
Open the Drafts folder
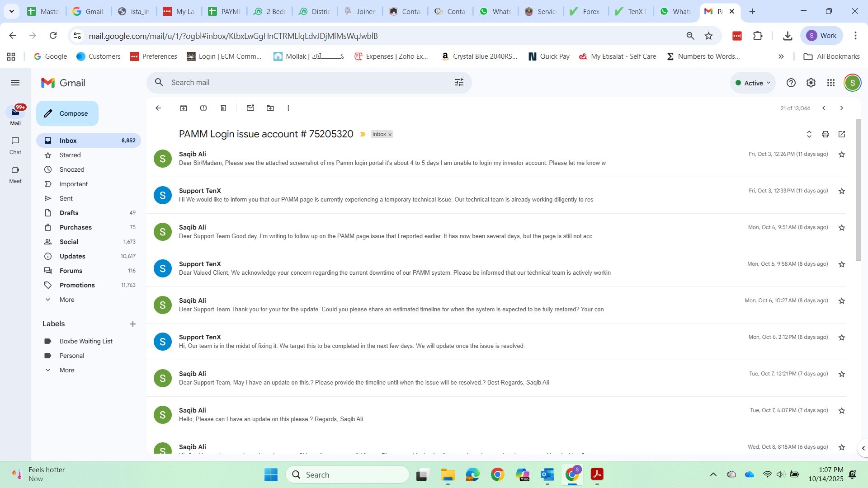coord(69,213)
